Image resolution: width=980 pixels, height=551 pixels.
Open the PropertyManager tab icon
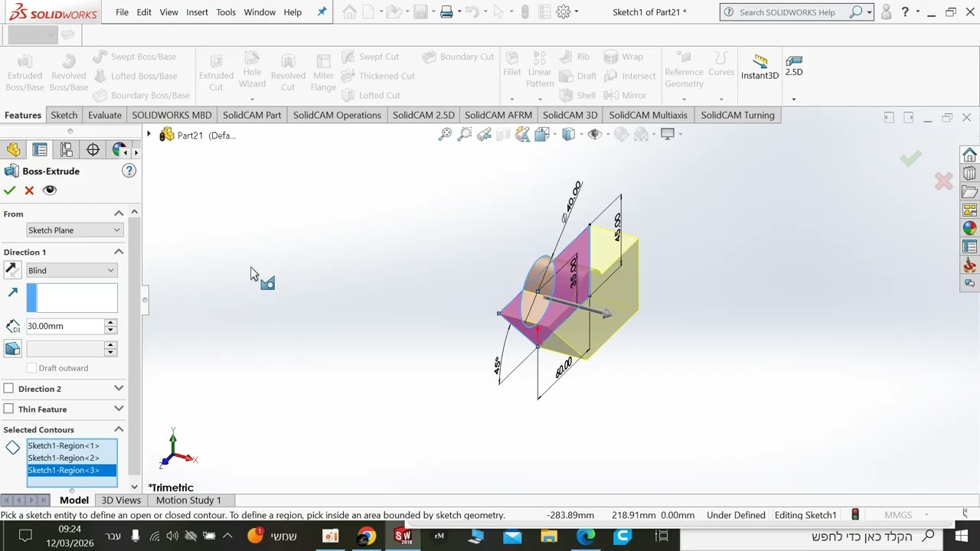(40, 150)
